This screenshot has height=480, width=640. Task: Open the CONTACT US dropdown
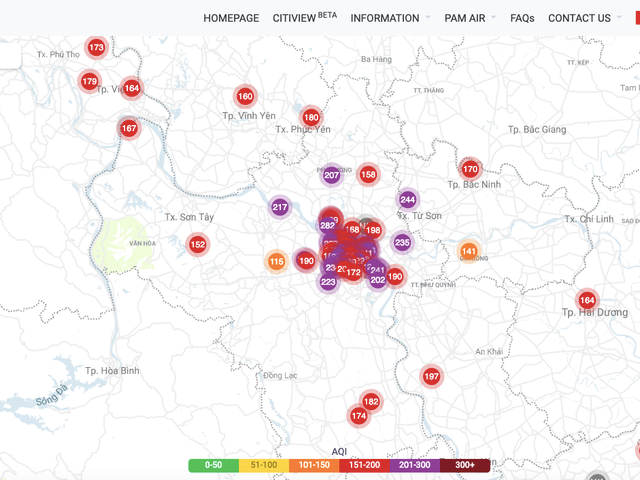point(579,18)
